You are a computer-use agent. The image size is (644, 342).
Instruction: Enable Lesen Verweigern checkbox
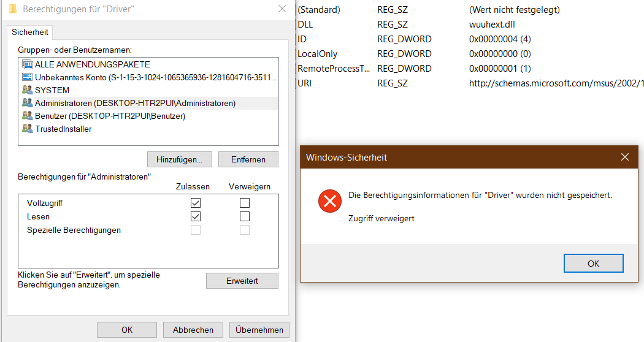pyautogui.click(x=245, y=216)
